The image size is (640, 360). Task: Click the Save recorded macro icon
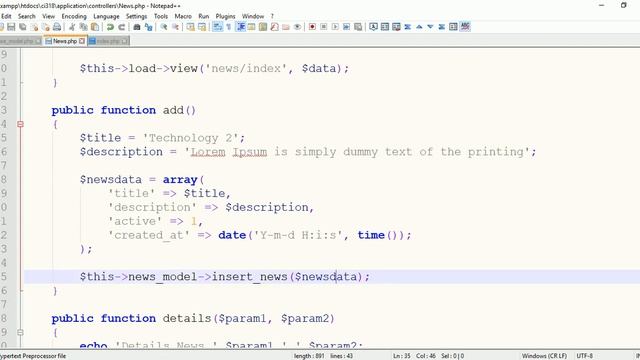[x=358, y=27]
